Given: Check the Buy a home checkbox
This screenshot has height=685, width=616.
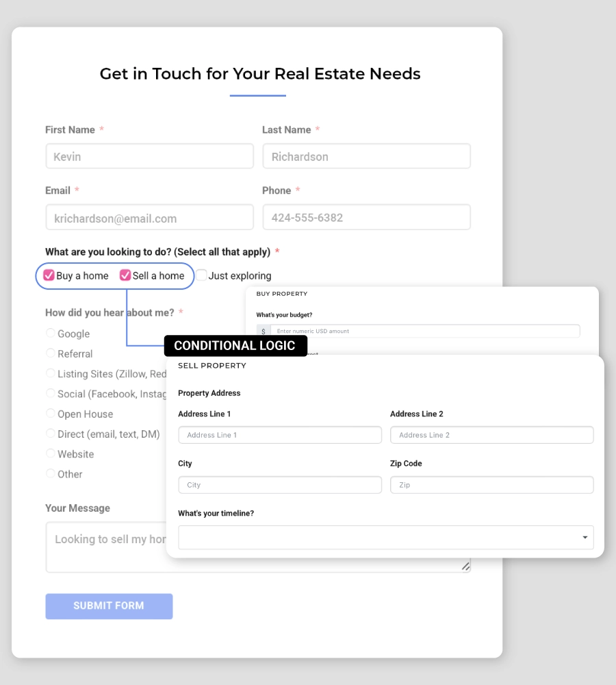Looking at the screenshot, I should 49,275.
